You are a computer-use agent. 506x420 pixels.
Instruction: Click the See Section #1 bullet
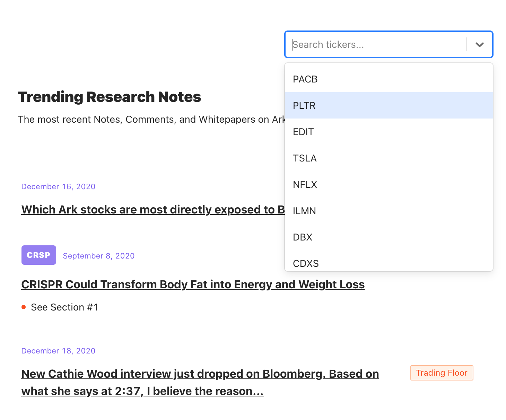[x=64, y=307]
